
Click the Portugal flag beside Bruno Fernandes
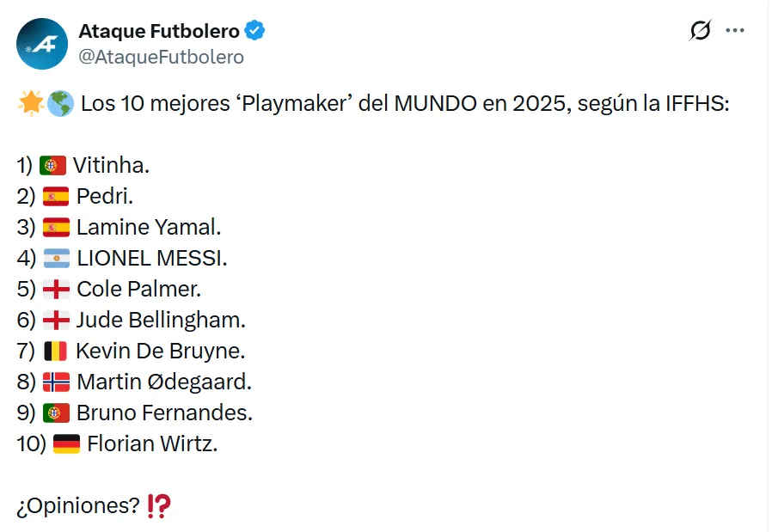56,413
